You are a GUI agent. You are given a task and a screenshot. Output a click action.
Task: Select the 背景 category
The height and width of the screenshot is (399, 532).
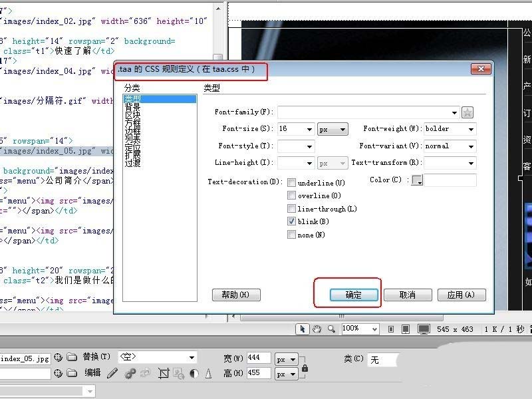[132, 107]
